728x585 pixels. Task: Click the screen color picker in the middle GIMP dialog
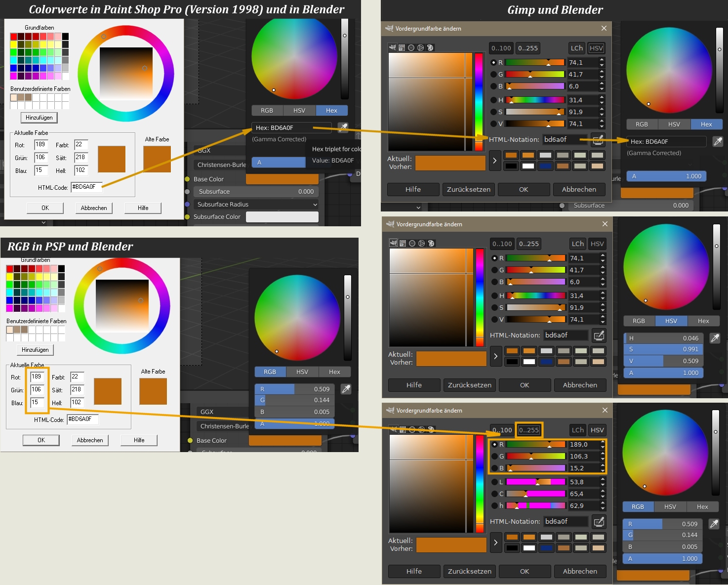(599, 335)
